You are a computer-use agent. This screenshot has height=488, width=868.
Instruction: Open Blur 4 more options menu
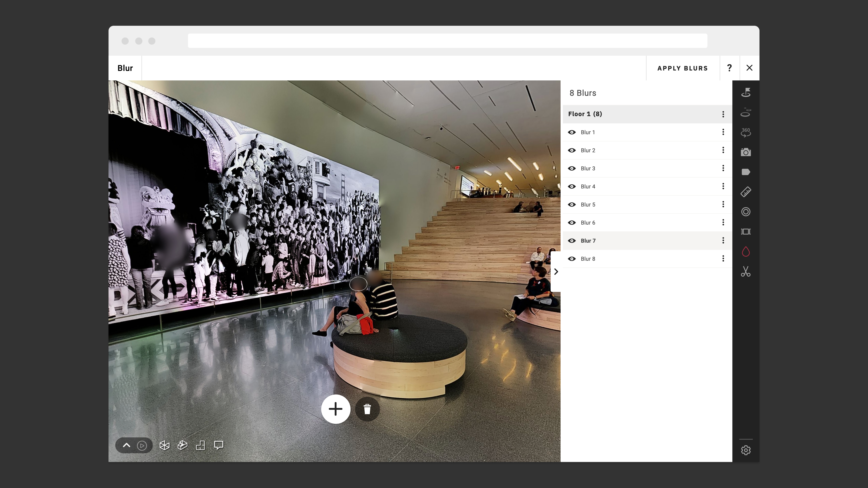(x=723, y=186)
